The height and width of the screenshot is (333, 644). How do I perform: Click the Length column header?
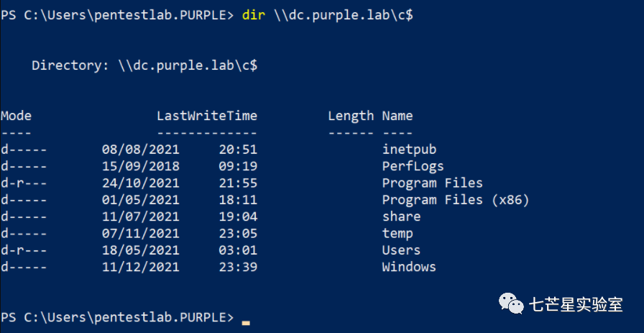[351, 117]
